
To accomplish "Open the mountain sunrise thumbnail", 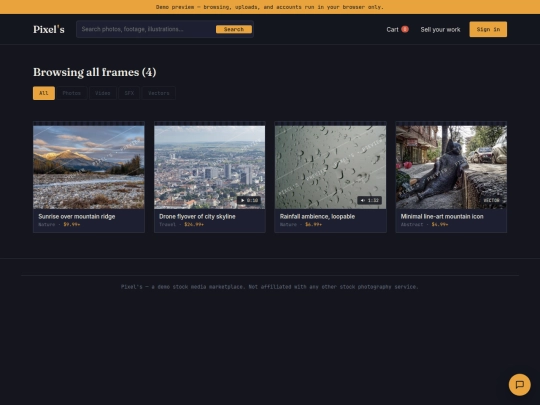I will pyautogui.click(x=89, y=167).
